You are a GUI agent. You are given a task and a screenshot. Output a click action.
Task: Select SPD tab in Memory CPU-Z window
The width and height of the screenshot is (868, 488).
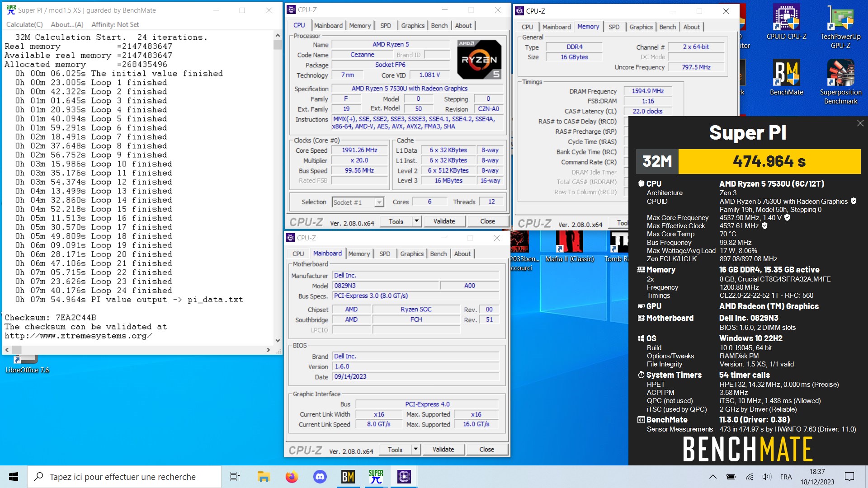614,27
